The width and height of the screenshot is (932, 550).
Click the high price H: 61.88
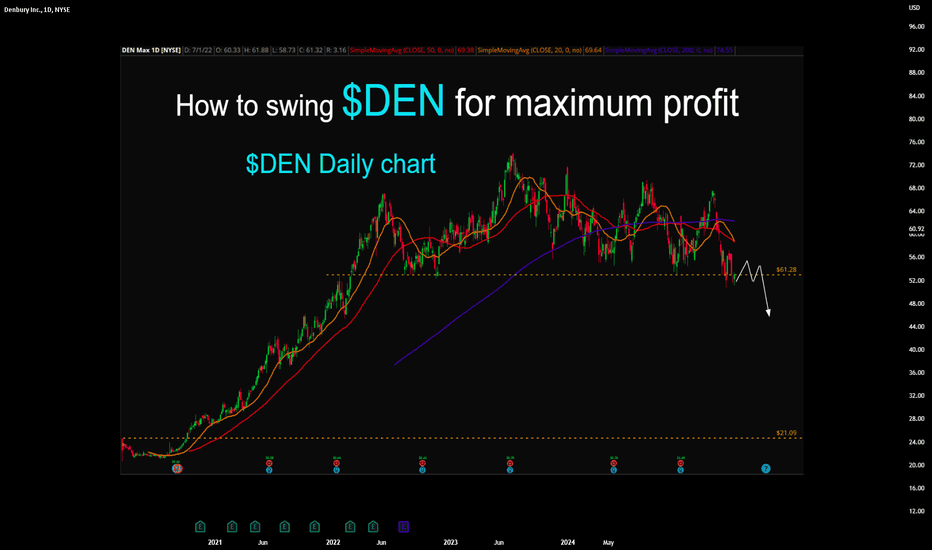click(256, 50)
